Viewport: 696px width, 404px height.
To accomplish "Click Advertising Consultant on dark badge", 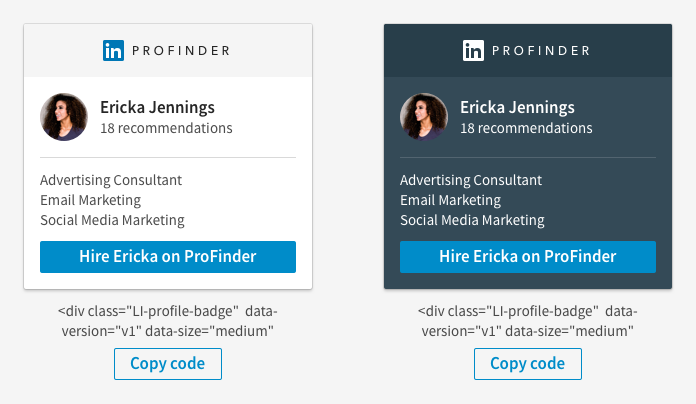I will (x=471, y=180).
